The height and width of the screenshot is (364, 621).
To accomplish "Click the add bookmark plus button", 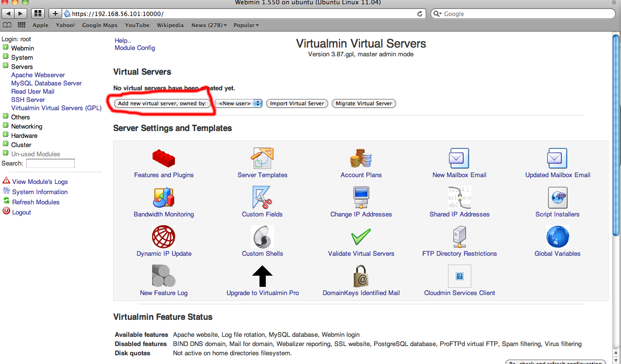I will [x=55, y=14].
